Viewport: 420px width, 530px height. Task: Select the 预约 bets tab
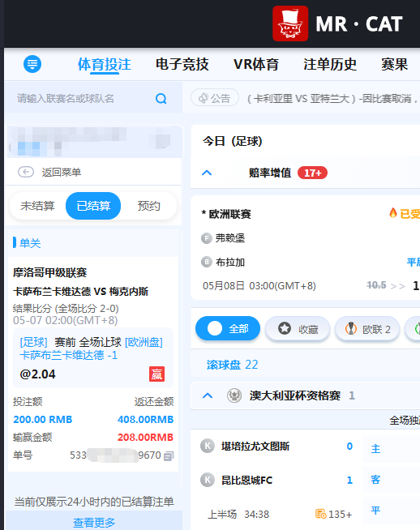148,206
